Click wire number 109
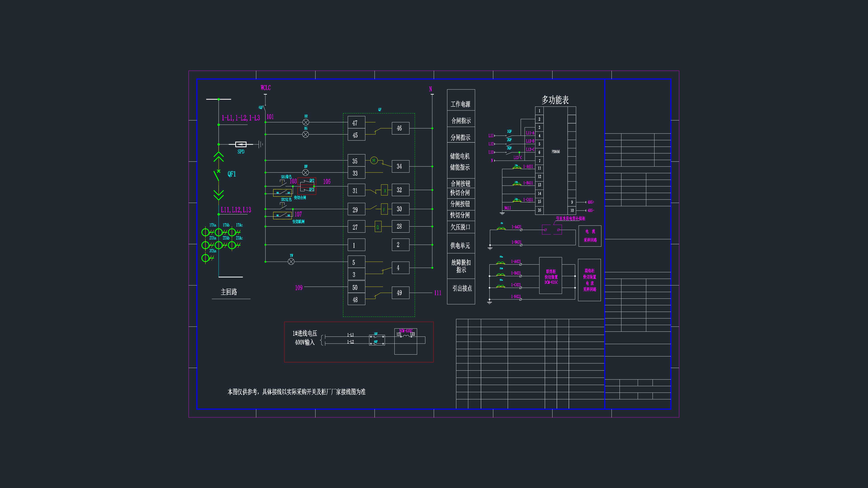 click(299, 288)
